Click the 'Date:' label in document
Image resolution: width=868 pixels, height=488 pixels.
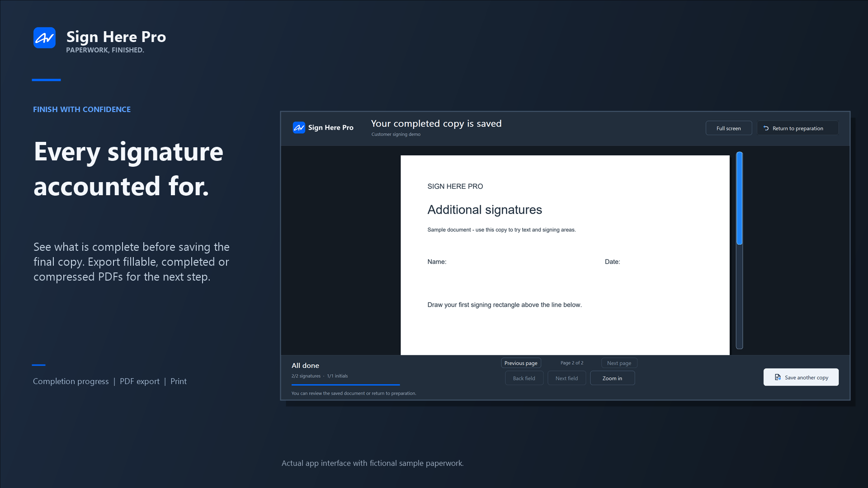click(613, 262)
